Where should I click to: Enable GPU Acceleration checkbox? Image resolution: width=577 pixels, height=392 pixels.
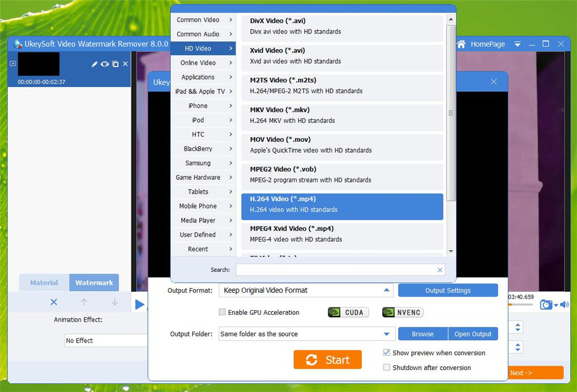pyautogui.click(x=222, y=312)
